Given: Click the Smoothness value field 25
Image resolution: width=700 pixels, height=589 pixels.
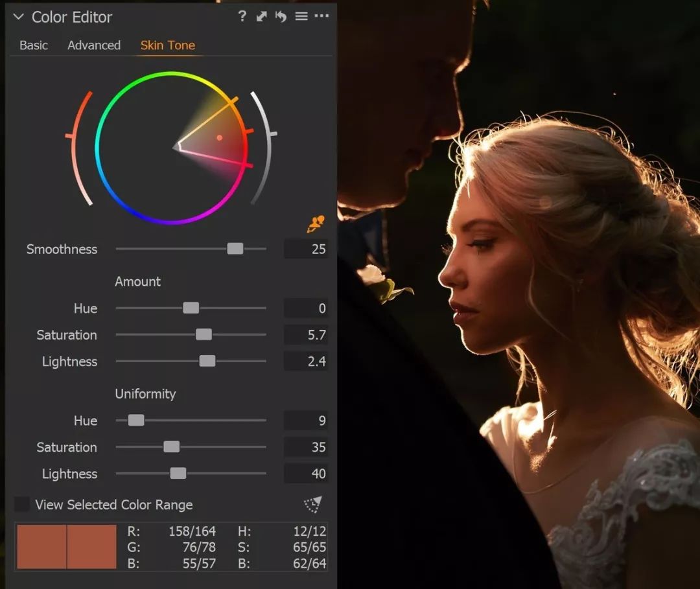Looking at the screenshot, I should click(x=306, y=249).
